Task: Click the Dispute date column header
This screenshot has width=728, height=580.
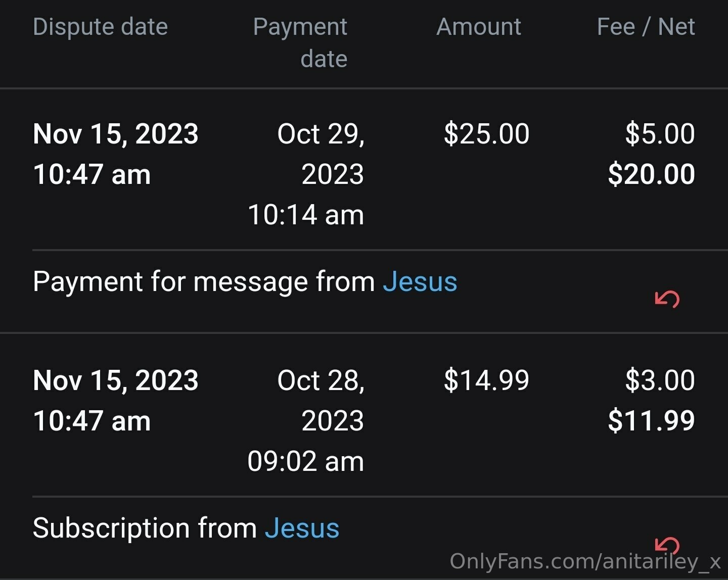Action: 100,27
